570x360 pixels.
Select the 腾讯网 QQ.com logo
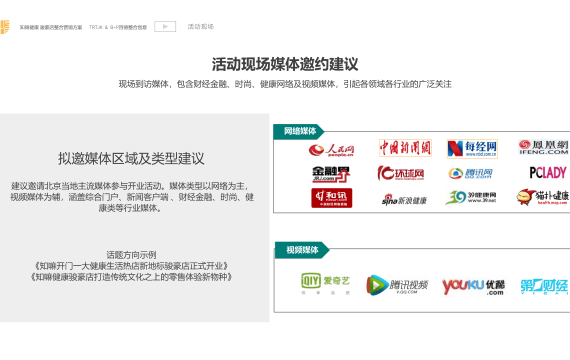470,173
